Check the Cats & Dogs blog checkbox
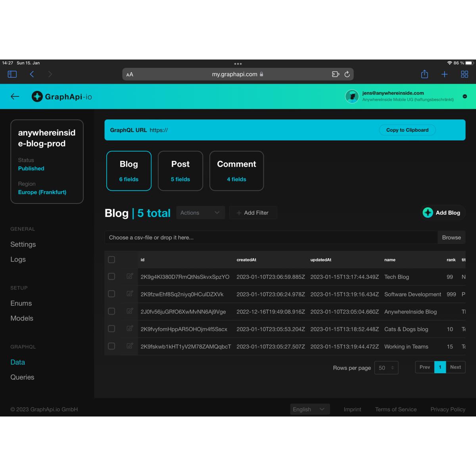The image size is (476, 476). [x=111, y=329]
